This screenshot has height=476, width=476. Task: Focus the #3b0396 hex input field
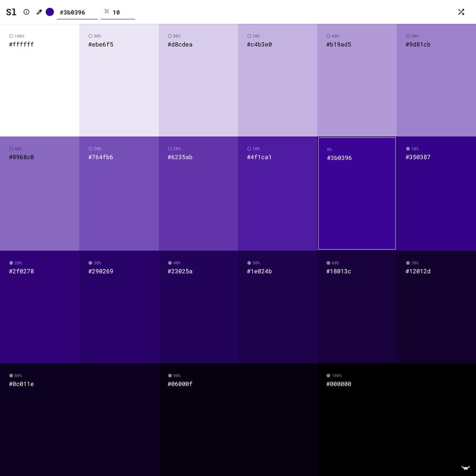tap(78, 12)
